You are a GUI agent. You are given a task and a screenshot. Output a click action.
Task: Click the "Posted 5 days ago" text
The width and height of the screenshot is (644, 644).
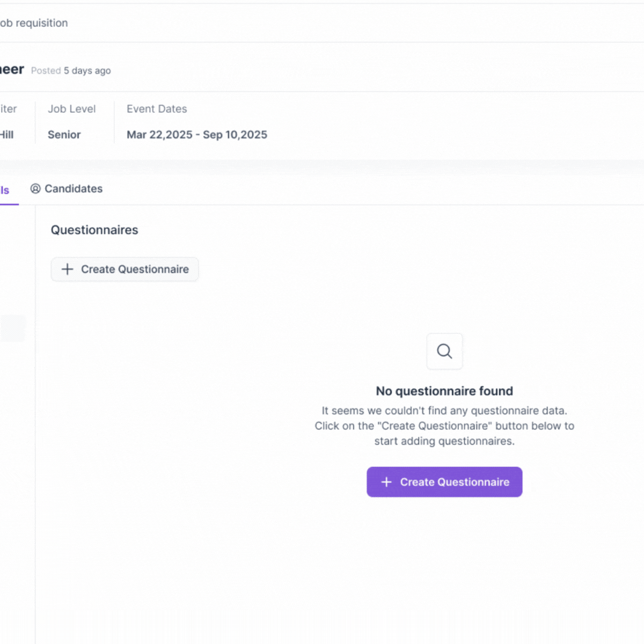pyautogui.click(x=71, y=71)
